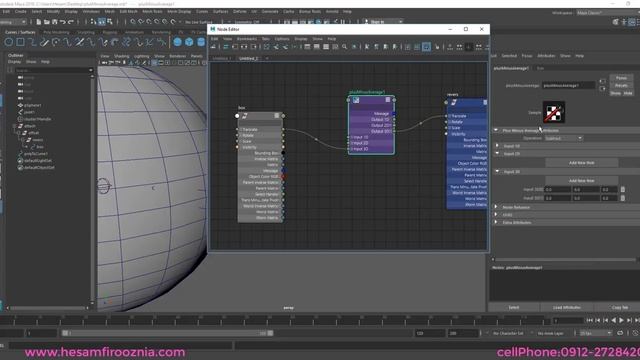Click the Save Scene disk icon
640x360 pixels.
click(x=54, y=22)
